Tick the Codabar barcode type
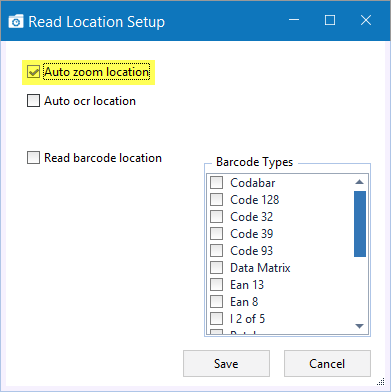The height and width of the screenshot is (392, 391). [216, 183]
